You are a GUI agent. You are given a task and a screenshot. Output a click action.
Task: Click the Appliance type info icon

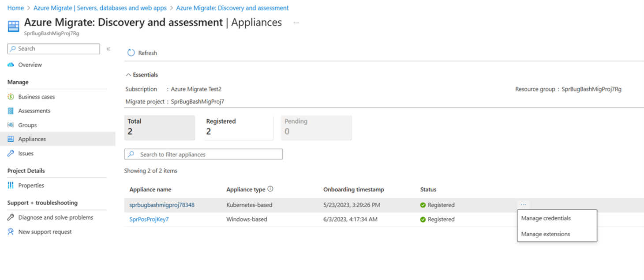[270, 189]
